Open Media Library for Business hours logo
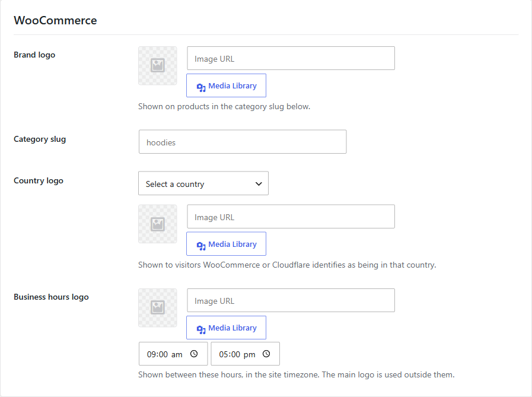The width and height of the screenshot is (532, 397). click(x=226, y=328)
